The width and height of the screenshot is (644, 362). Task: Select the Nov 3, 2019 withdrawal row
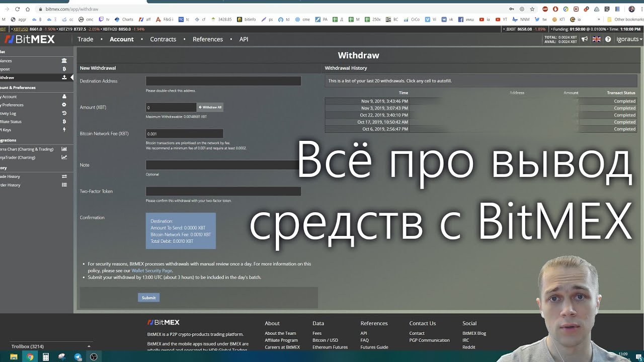(481, 108)
